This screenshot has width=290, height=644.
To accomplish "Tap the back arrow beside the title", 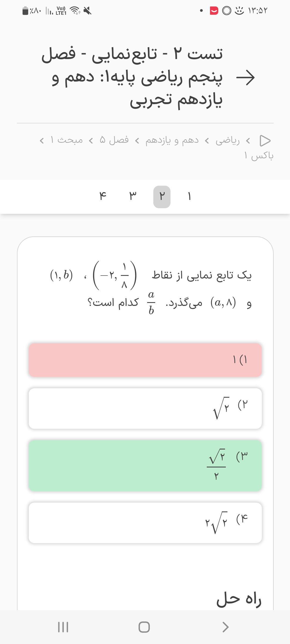I will (245, 78).
